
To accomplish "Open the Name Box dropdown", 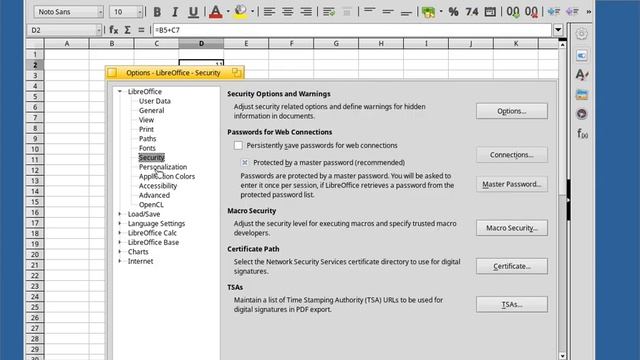I will [98, 30].
